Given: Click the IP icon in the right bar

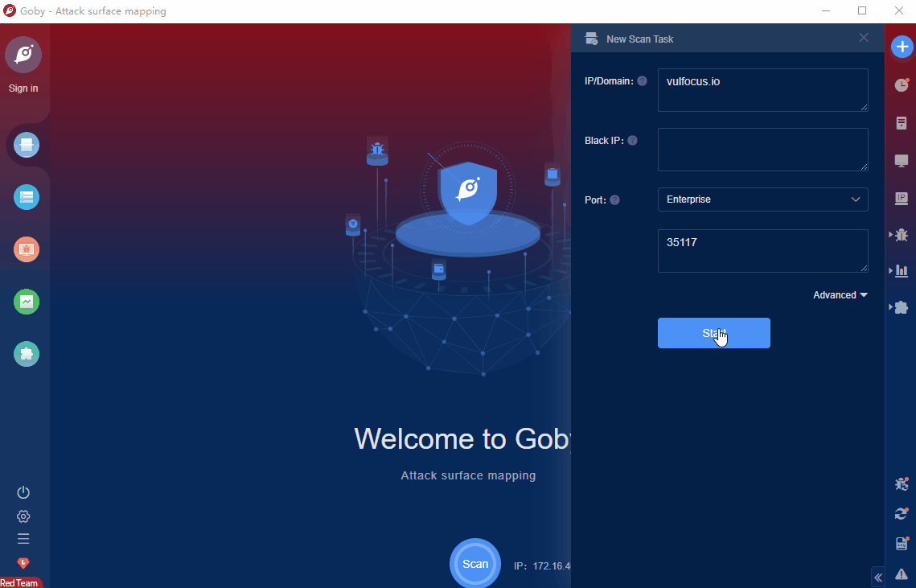Looking at the screenshot, I should [902, 198].
